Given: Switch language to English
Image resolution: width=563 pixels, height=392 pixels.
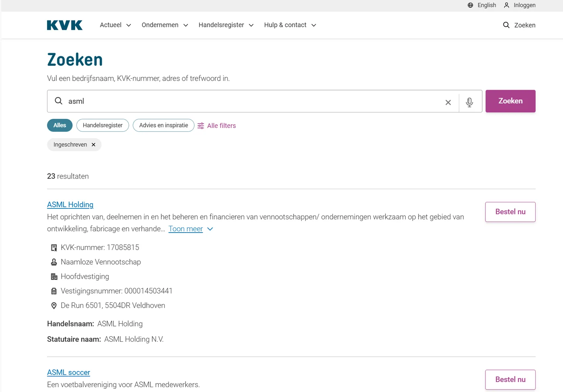Looking at the screenshot, I should pos(487,5).
